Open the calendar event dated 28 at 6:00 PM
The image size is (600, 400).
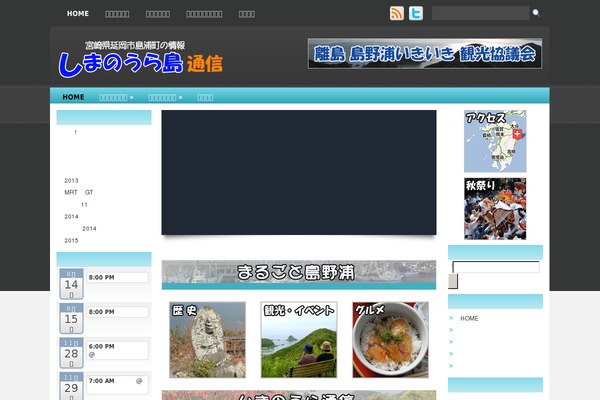click(x=117, y=350)
